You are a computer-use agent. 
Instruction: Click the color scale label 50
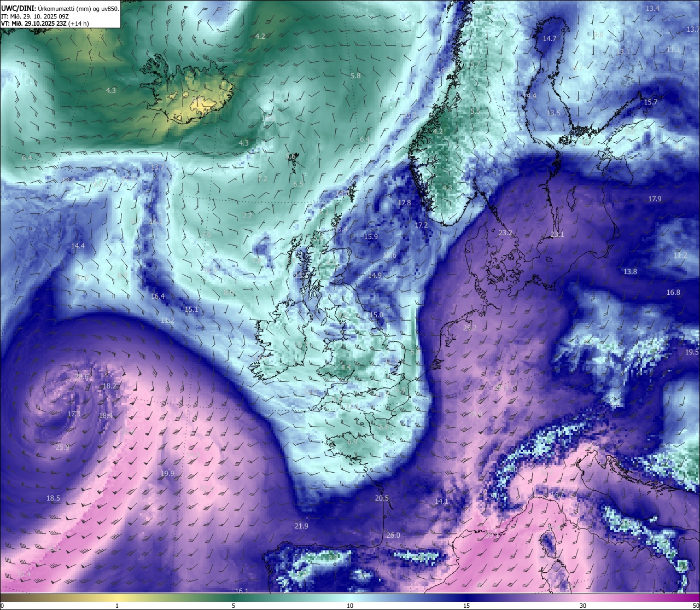tap(696, 606)
